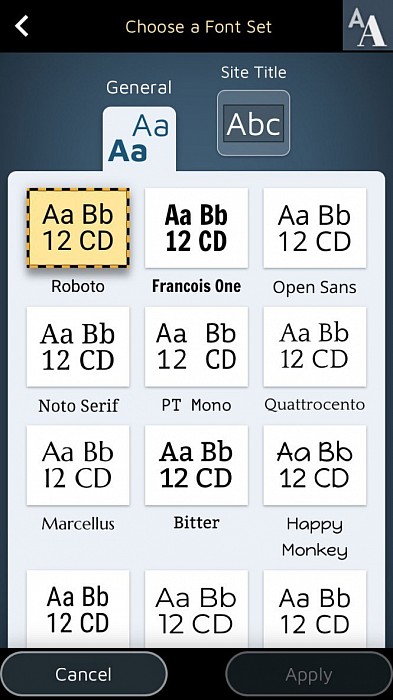Select the Happy Monkey font tile
393x700 pixels.
tap(315, 465)
